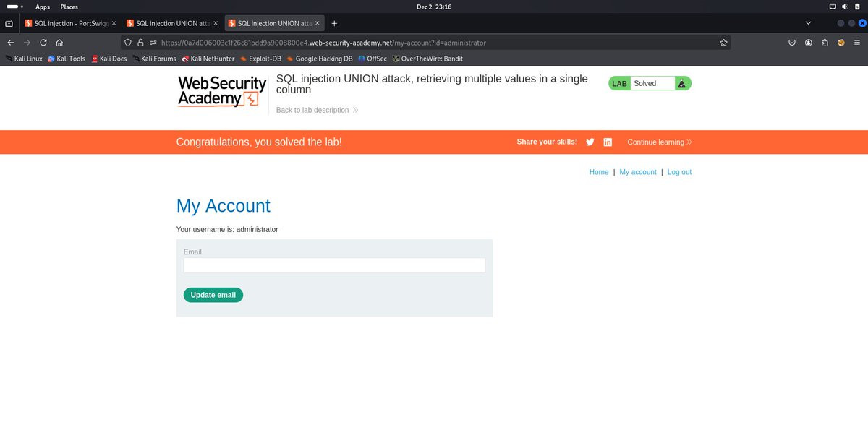
Task: Click the Update email button
Action: click(213, 295)
